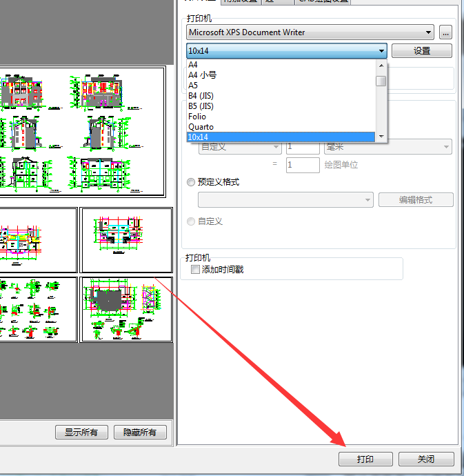Select 'A4 小号' paper size
This screenshot has height=476, width=464.
281,75
